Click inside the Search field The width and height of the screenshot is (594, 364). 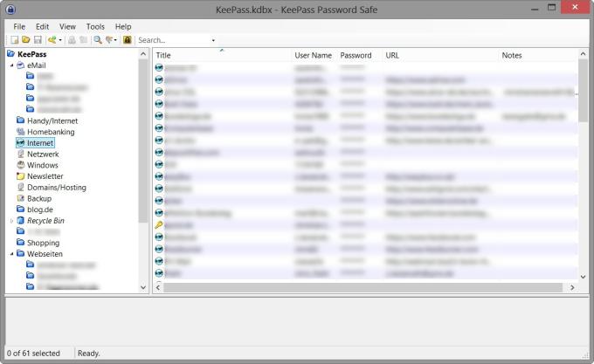click(172, 40)
